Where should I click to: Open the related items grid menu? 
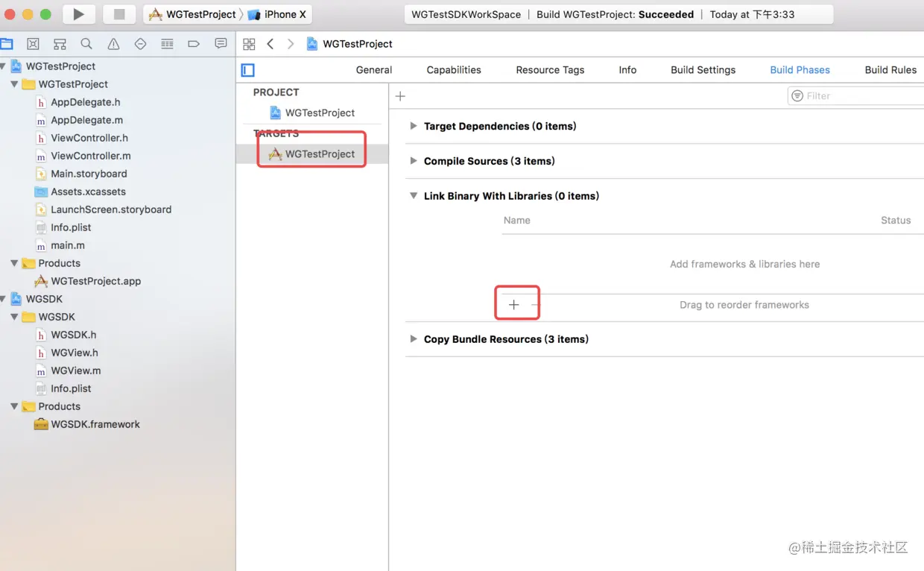(249, 44)
